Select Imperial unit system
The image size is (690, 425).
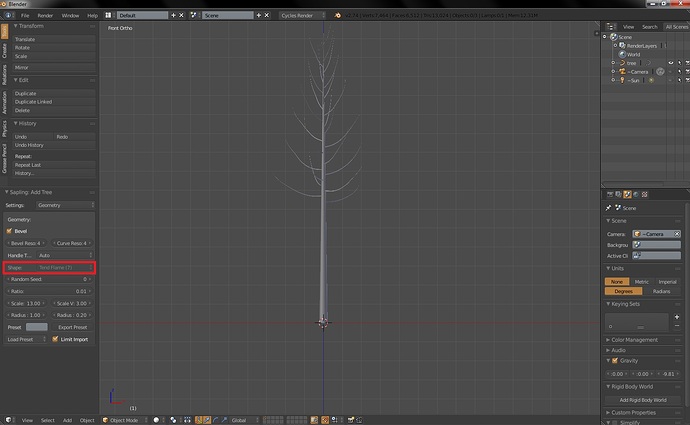click(667, 282)
